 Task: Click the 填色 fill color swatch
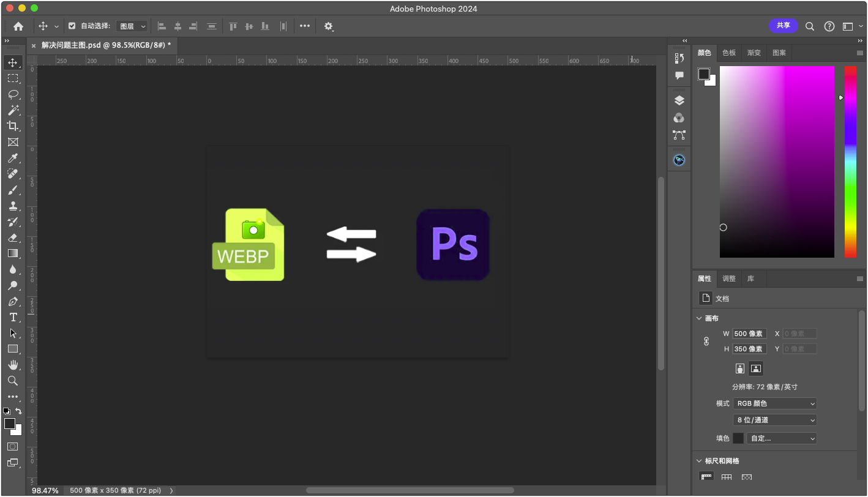tap(738, 438)
